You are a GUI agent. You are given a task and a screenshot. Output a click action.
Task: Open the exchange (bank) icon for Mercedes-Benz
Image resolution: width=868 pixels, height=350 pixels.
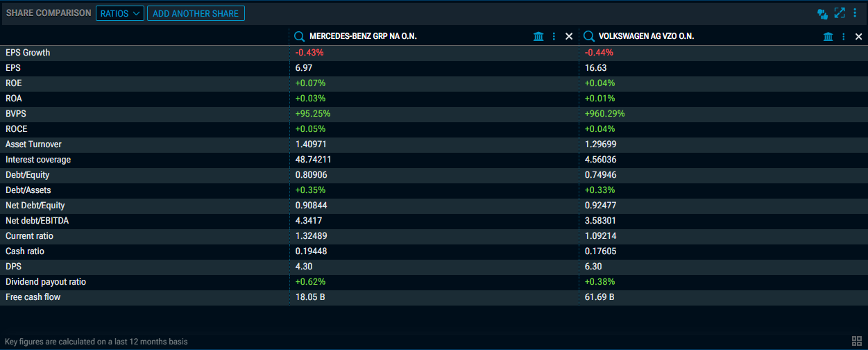(x=538, y=37)
